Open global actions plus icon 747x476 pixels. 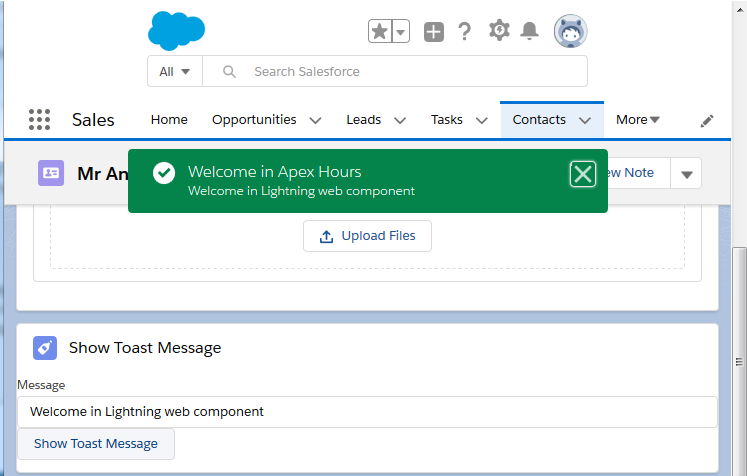tap(434, 32)
